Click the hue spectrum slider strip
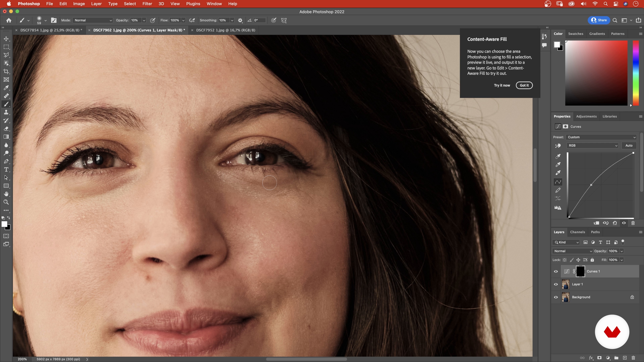Viewport: 644px width, 362px height. 635,73
